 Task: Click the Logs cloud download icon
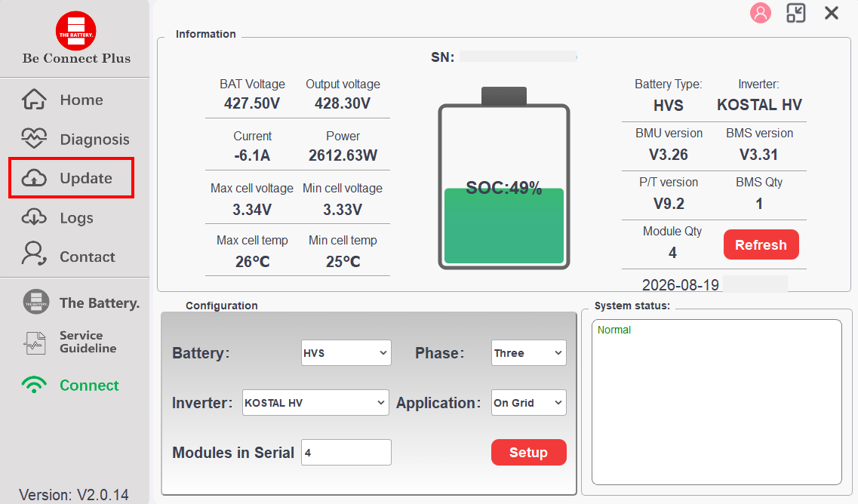click(x=34, y=217)
